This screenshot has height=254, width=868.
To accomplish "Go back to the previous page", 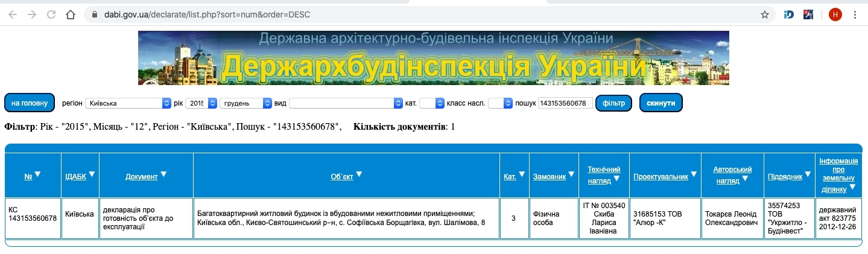I will tap(13, 14).
